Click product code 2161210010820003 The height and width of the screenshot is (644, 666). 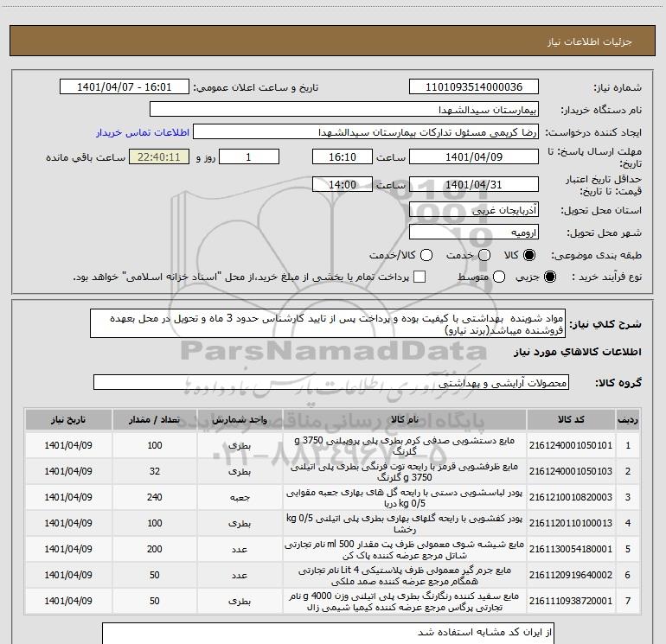(x=571, y=497)
